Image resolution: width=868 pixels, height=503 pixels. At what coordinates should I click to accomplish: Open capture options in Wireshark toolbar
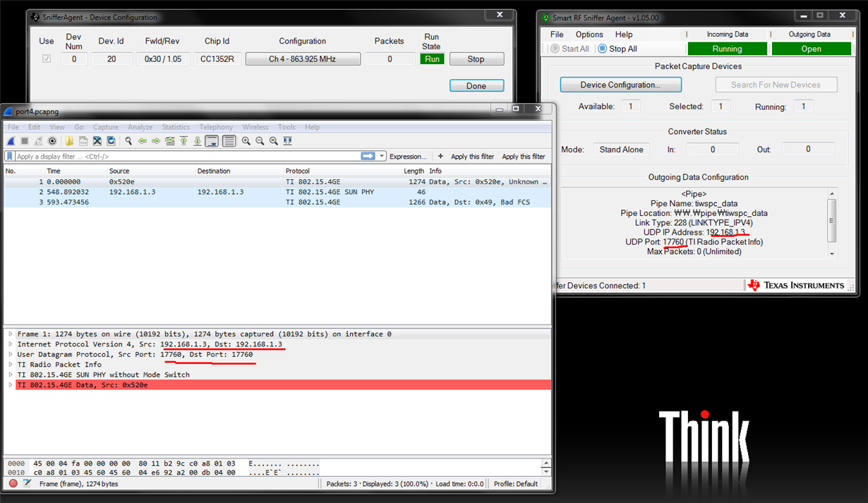[52, 141]
